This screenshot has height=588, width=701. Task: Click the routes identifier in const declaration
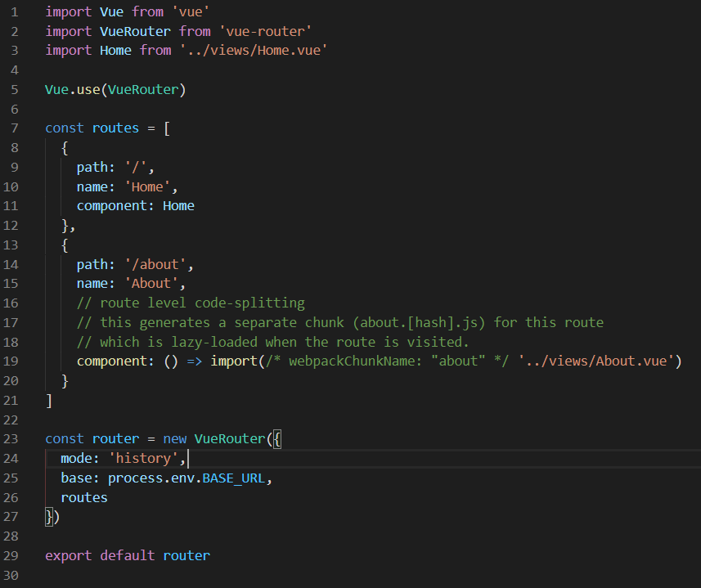pyautogui.click(x=115, y=128)
